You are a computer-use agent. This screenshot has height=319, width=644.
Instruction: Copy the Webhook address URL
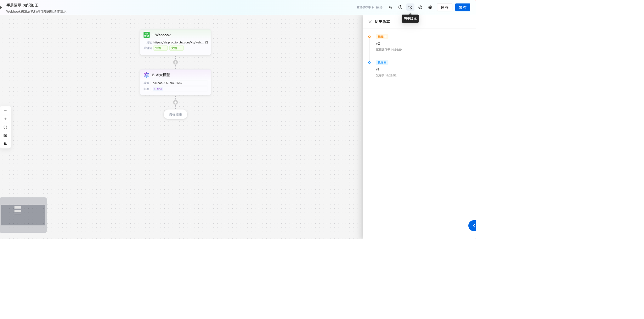pos(206,42)
